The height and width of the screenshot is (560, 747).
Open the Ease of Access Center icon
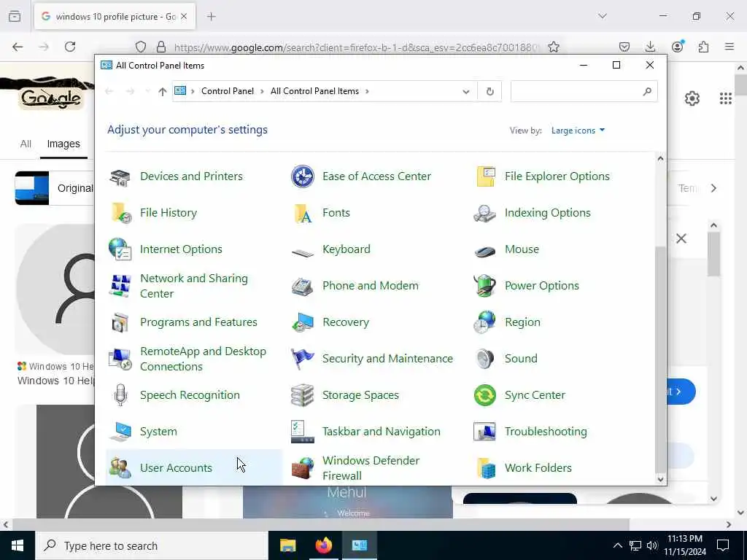pyautogui.click(x=303, y=176)
